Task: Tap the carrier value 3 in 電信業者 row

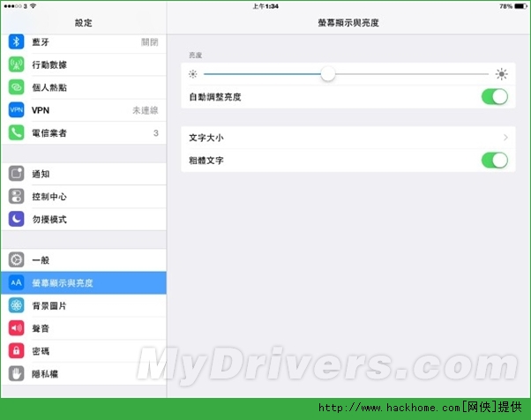Action: pos(156,132)
